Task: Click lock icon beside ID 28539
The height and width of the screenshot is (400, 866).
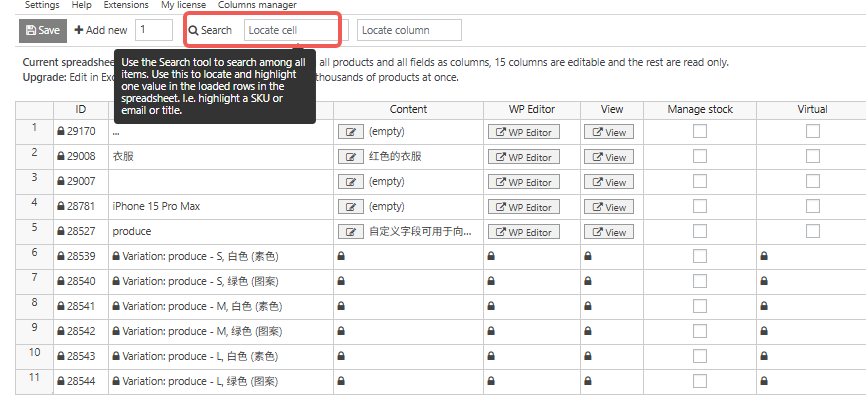Action: tap(60, 257)
